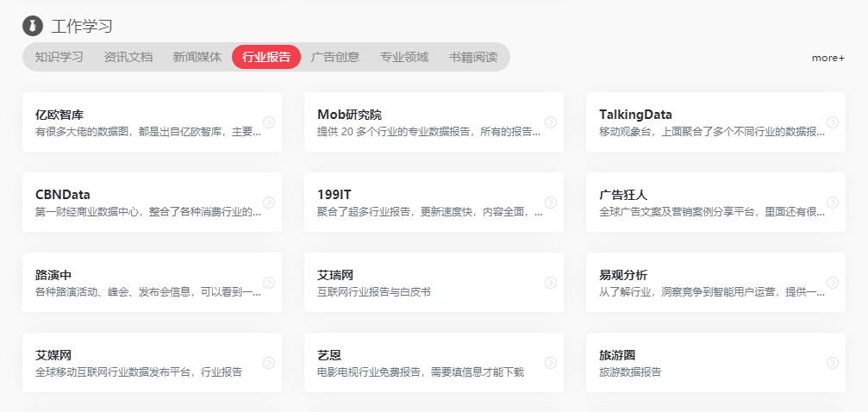Open the TalkingData title link

pos(635,115)
